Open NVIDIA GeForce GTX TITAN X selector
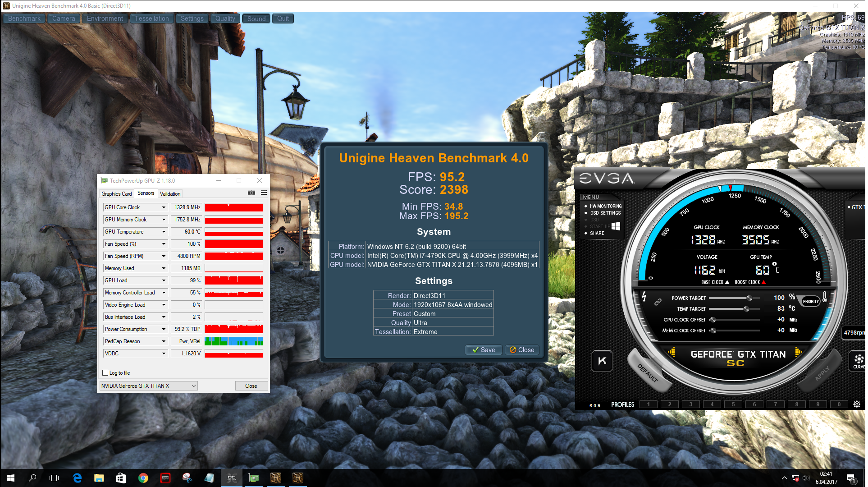 [x=149, y=386]
